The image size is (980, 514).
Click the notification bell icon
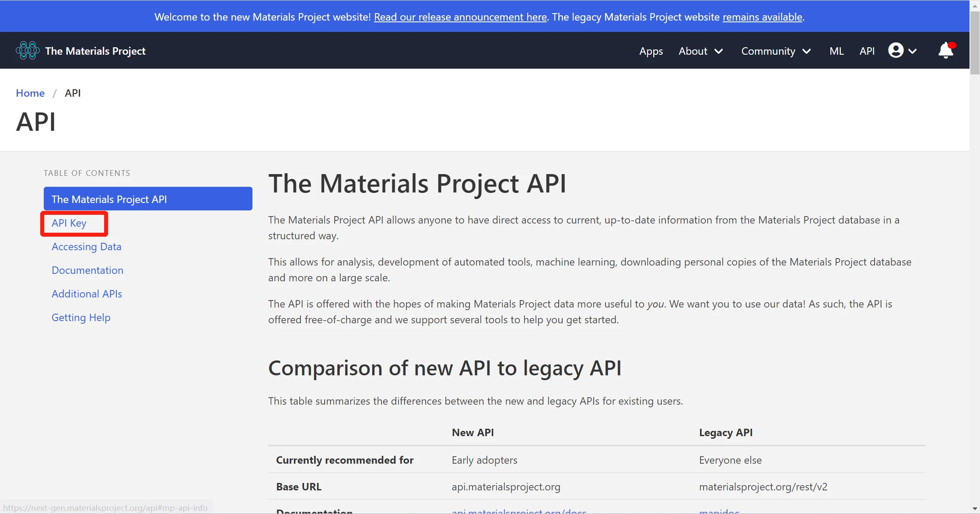coord(945,51)
